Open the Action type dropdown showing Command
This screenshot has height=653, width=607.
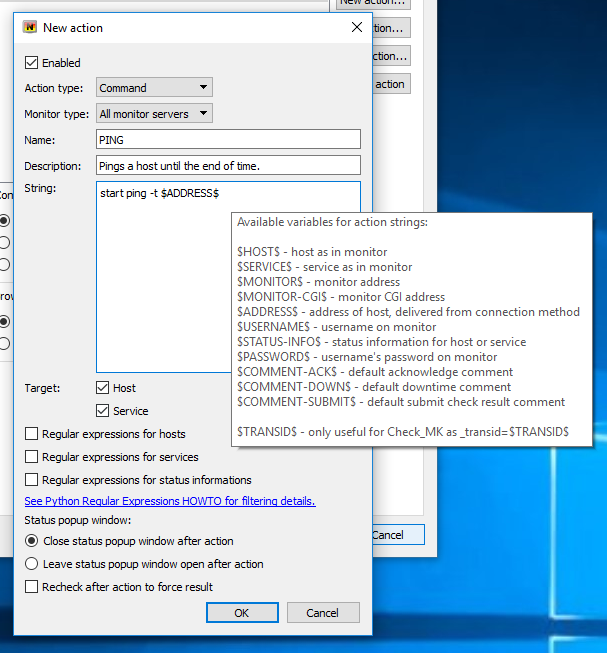(x=154, y=88)
